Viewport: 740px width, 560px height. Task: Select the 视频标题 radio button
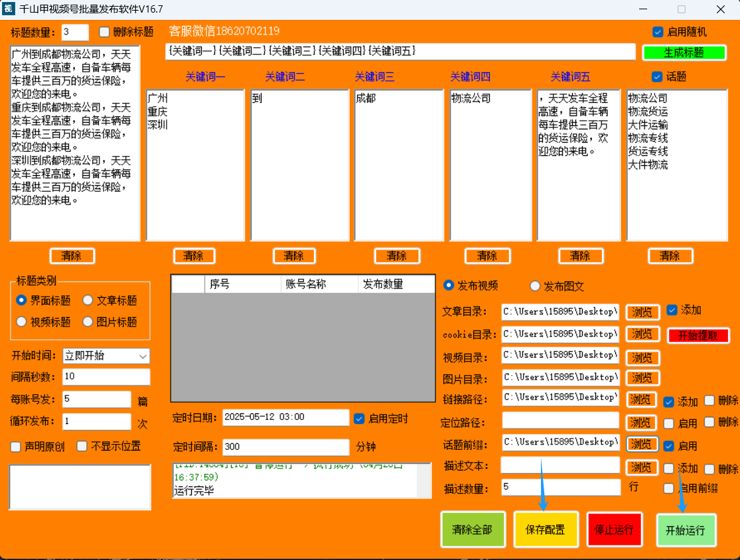(22, 322)
